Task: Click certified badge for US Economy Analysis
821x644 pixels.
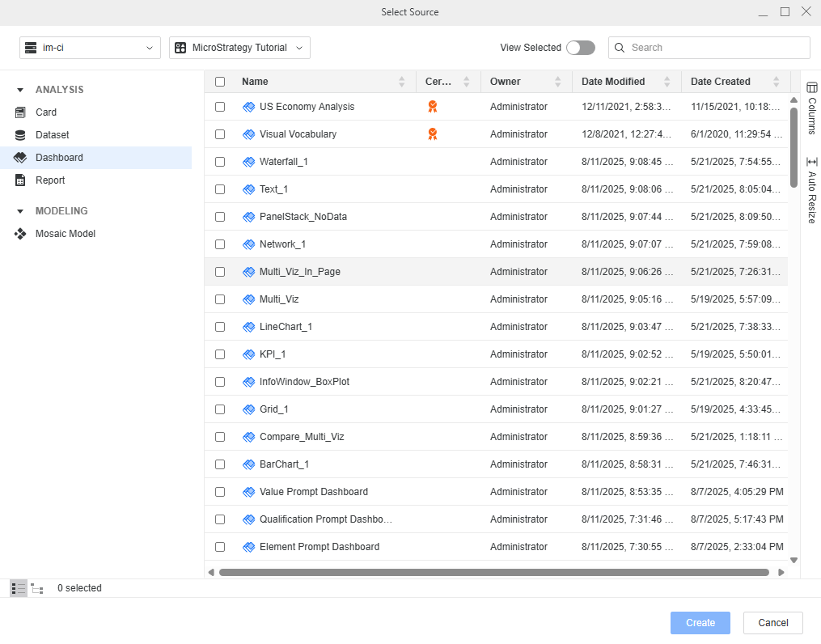Action: pos(433,107)
